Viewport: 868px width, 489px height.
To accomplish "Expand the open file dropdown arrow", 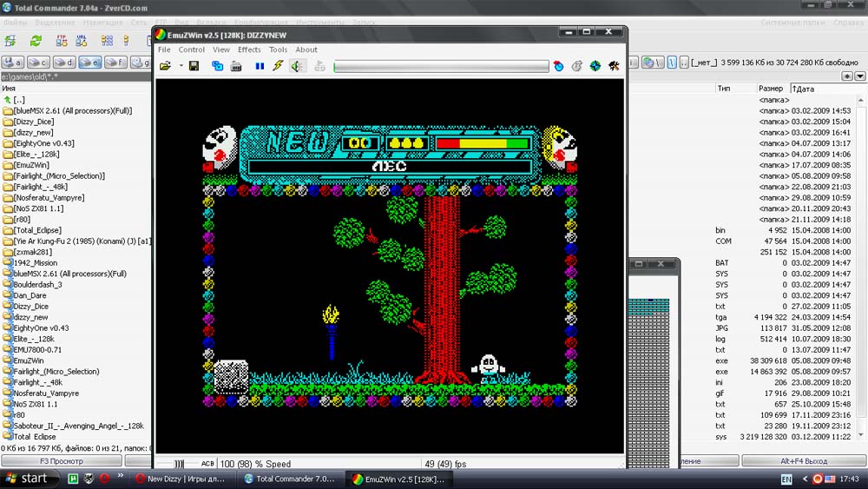I will click(x=181, y=66).
